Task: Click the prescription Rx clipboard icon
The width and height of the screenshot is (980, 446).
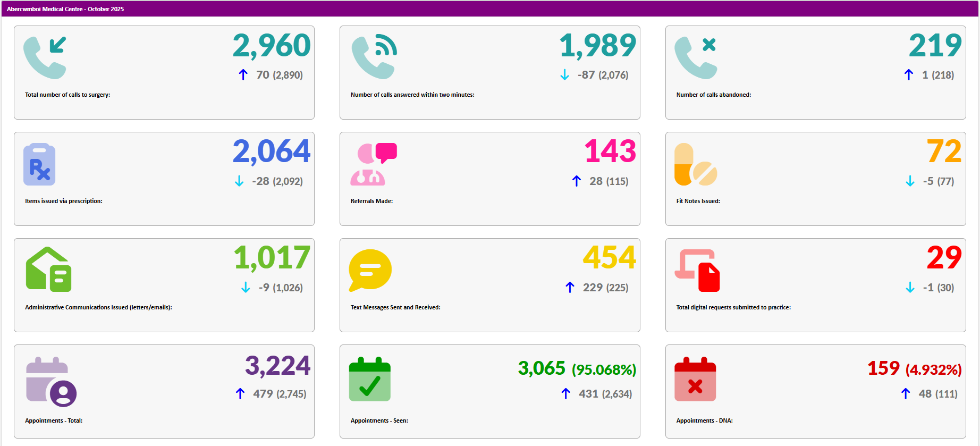Action: click(39, 164)
